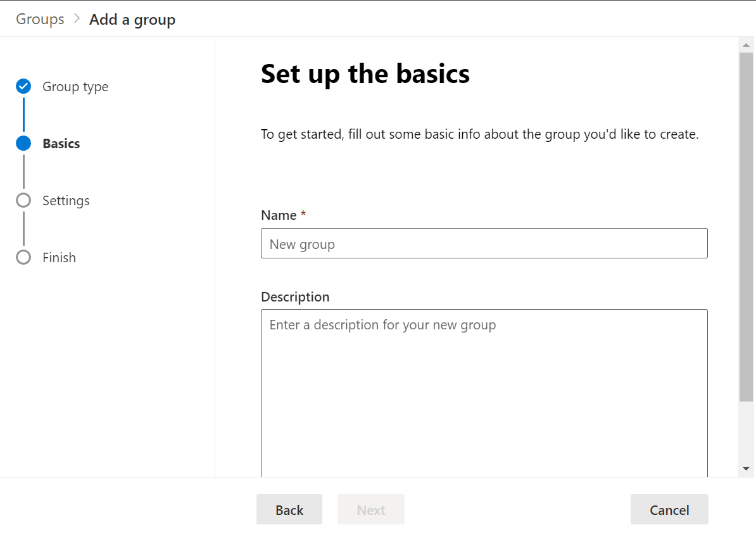Go back to the Groups breadcrumb link
The width and height of the screenshot is (756, 539).
[40, 19]
